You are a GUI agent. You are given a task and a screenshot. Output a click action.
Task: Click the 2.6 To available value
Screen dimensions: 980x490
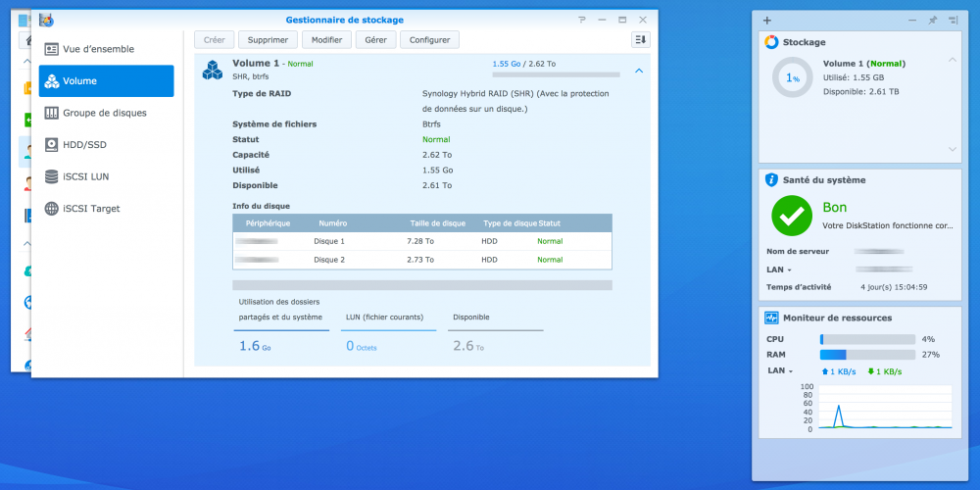click(x=468, y=346)
